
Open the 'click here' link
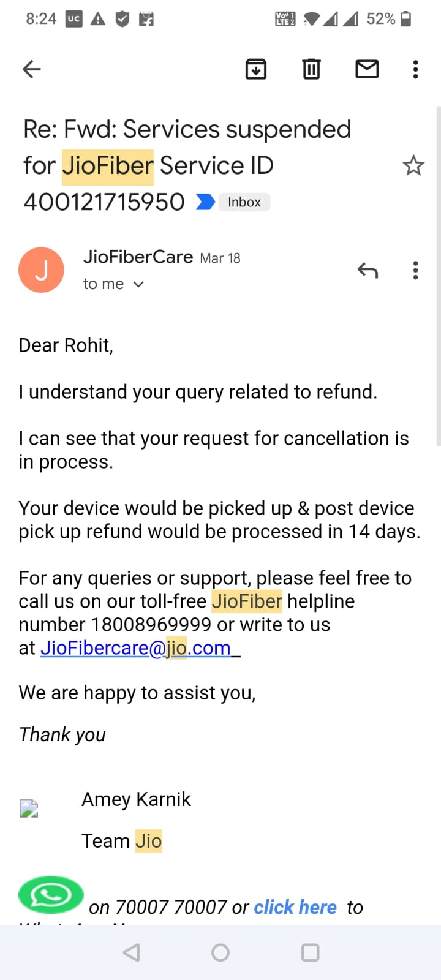point(295,907)
